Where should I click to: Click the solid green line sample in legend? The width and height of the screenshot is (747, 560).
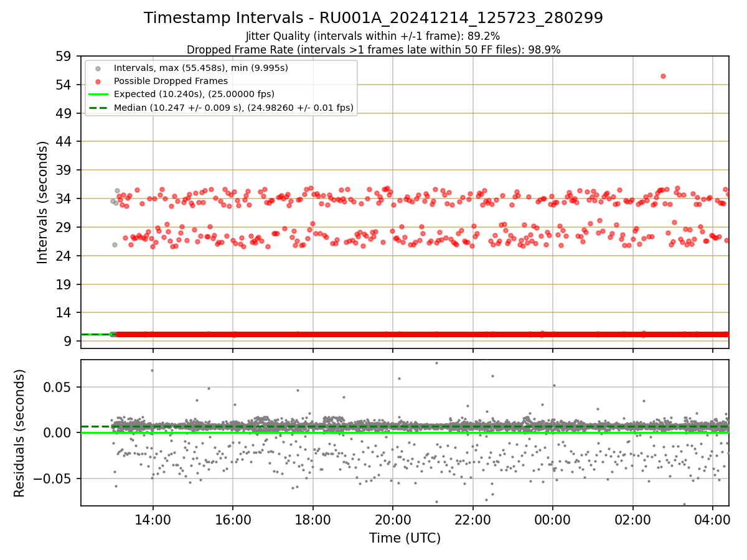pos(98,95)
